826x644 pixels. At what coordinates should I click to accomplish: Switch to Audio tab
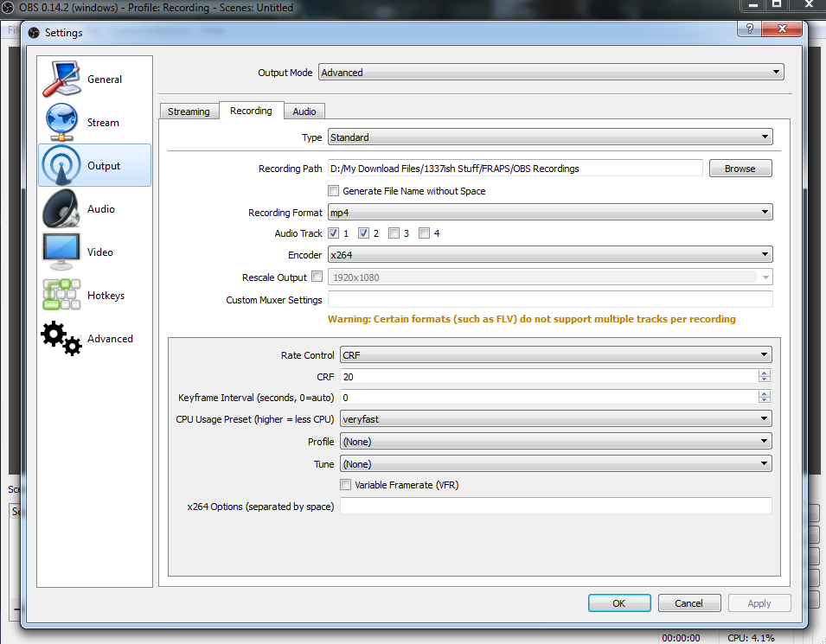(304, 112)
